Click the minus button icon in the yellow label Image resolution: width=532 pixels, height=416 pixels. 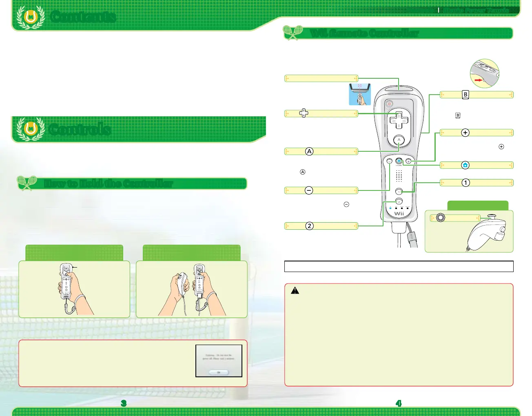(309, 190)
